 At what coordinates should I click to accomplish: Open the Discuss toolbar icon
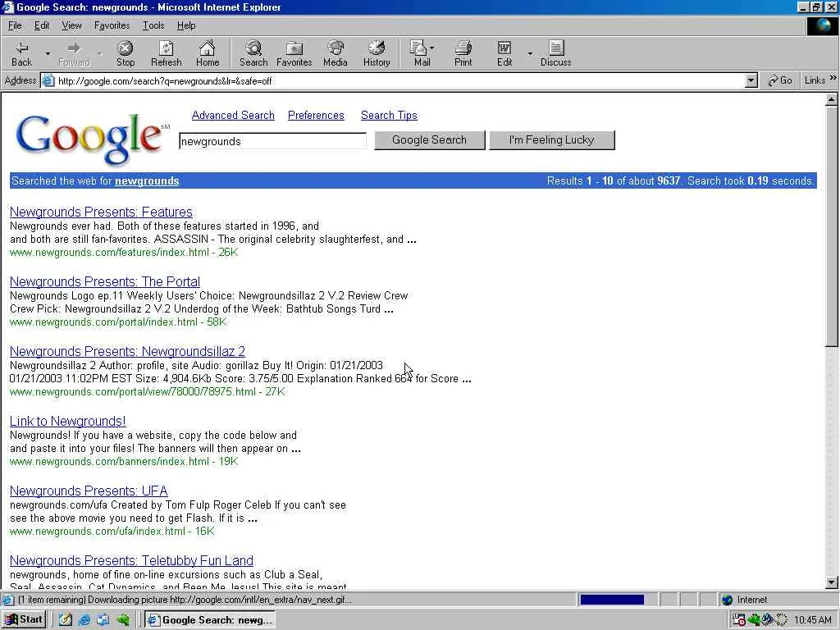coord(555,53)
